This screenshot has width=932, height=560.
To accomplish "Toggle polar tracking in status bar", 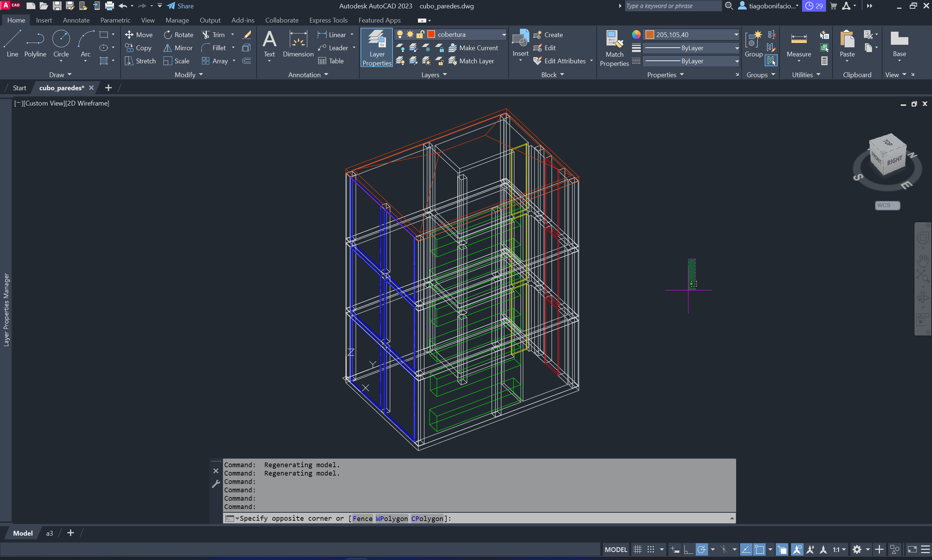I will coord(702,549).
